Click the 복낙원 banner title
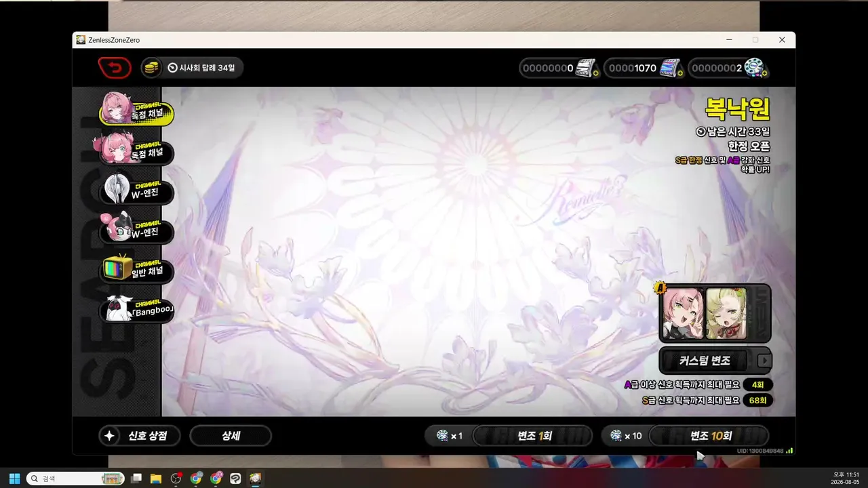 pos(737,108)
